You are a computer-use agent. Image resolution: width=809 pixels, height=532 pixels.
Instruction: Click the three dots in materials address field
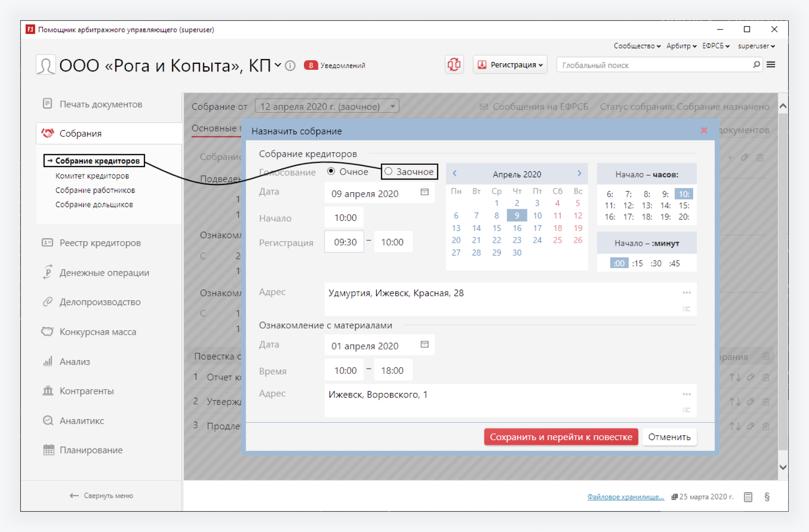pyautogui.click(x=687, y=394)
